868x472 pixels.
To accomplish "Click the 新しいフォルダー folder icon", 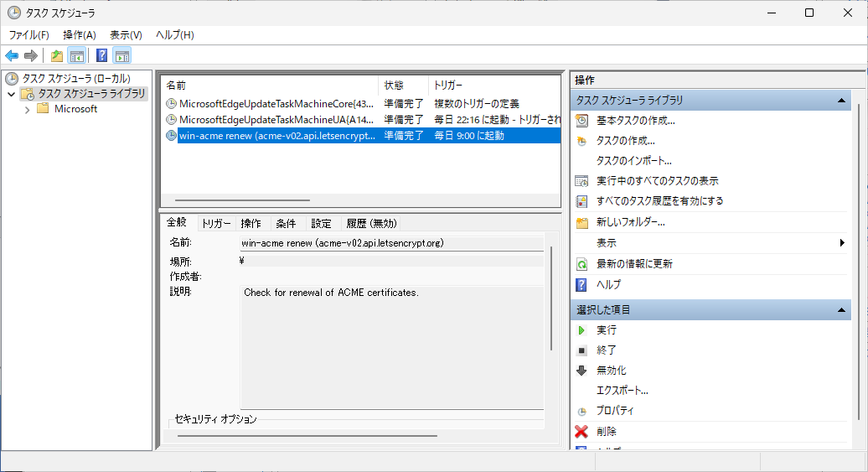I will tap(581, 223).
